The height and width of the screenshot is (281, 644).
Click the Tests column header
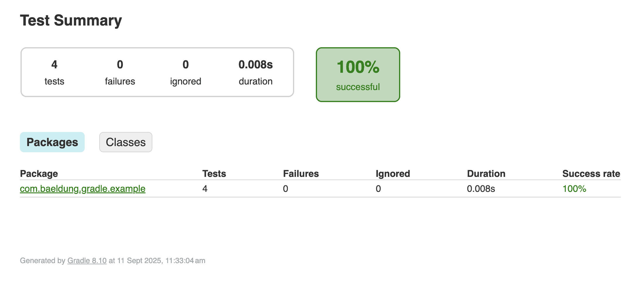214,173
